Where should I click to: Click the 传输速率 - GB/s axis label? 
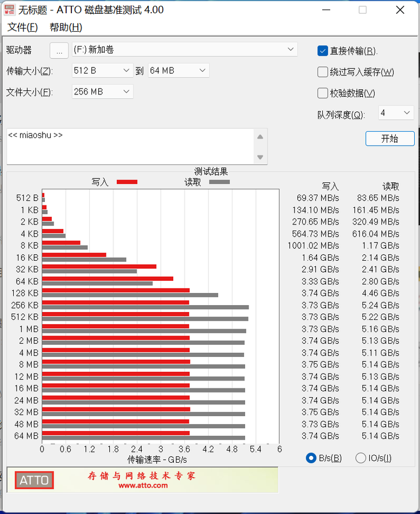(x=157, y=459)
